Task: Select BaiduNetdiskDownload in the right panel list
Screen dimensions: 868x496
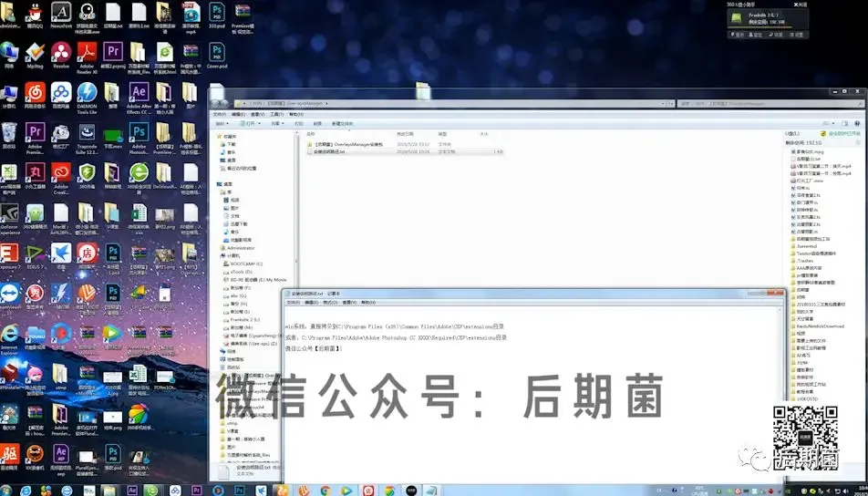Action: 817,326
